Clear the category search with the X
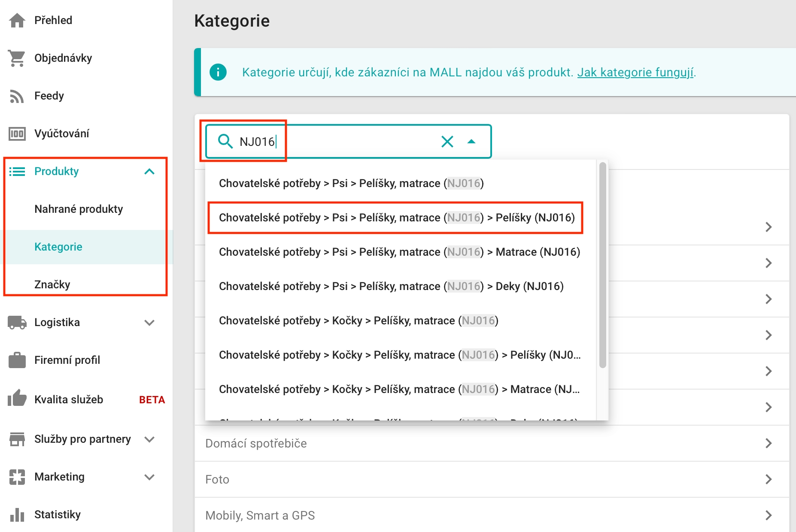Viewport: 796px width, 532px height. coord(447,142)
